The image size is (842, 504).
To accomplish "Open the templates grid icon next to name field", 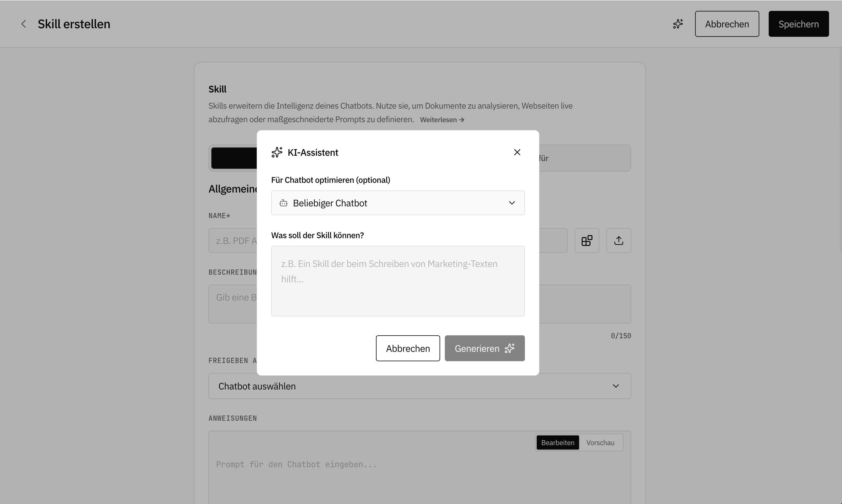I will tap(586, 241).
